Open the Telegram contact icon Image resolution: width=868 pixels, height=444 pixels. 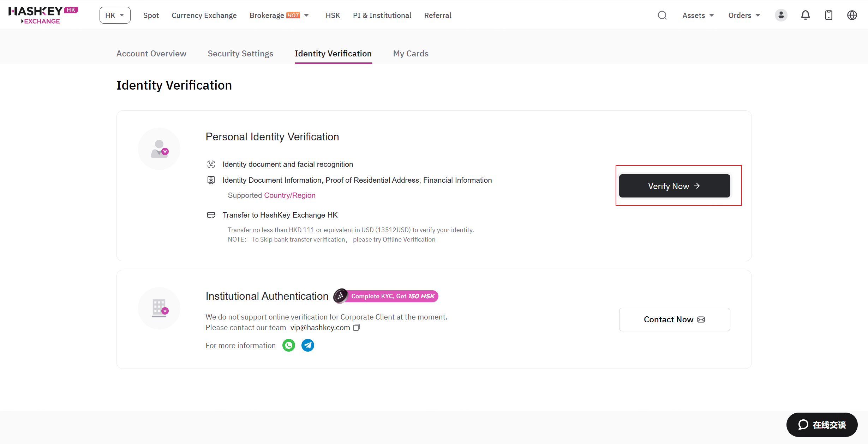(308, 345)
